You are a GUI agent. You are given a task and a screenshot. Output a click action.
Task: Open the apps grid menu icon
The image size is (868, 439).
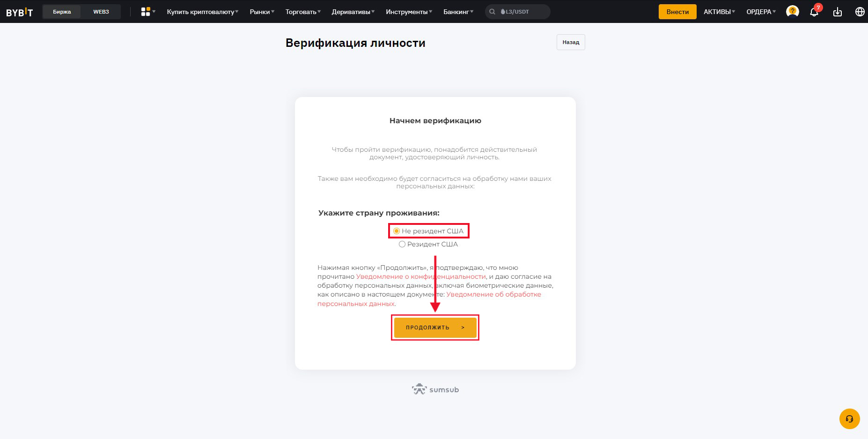(146, 12)
